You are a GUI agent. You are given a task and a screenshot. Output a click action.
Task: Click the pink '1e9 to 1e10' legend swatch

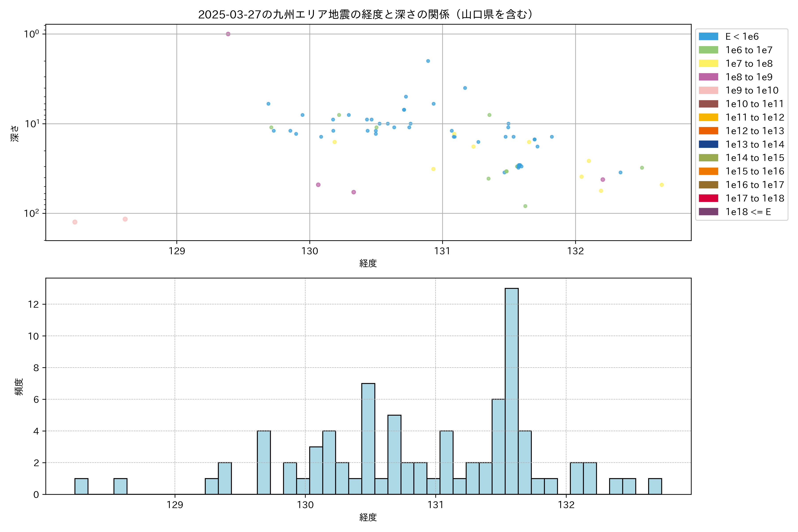click(x=708, y=90)
